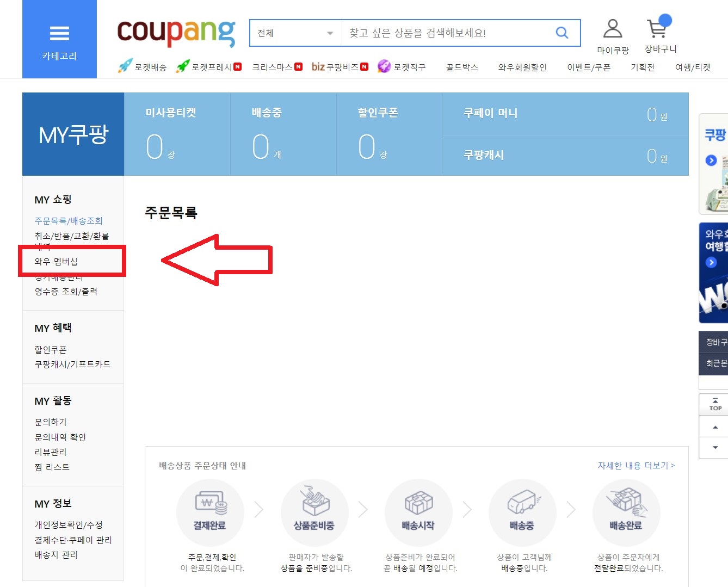
Task: Click the MY쿠팡 header tile
Action: (73, 134)
